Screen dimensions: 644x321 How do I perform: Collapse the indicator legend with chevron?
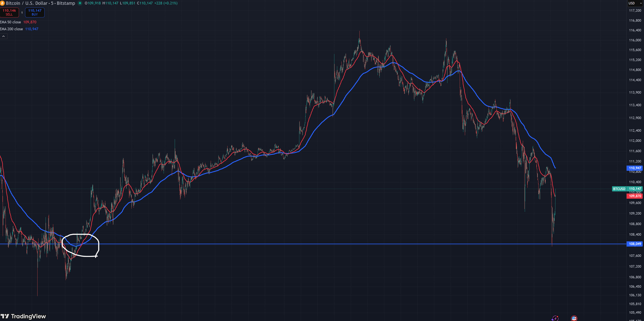pos(3,37)
